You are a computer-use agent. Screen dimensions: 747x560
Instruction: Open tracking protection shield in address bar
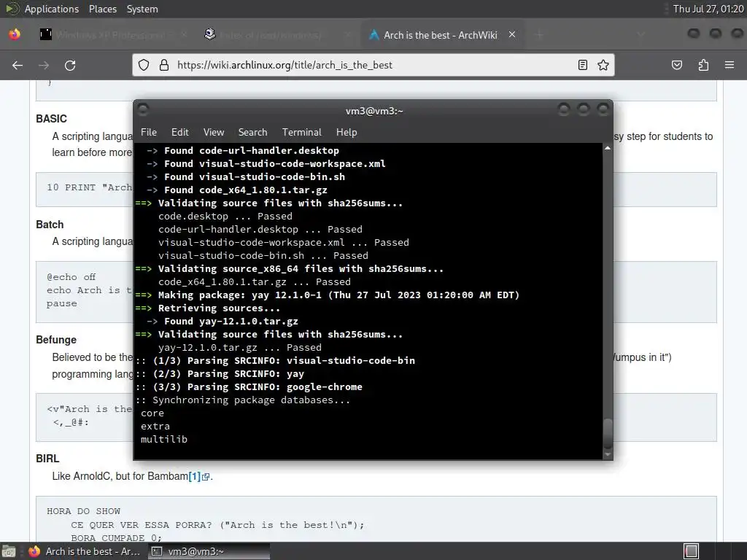coord(144,65)
